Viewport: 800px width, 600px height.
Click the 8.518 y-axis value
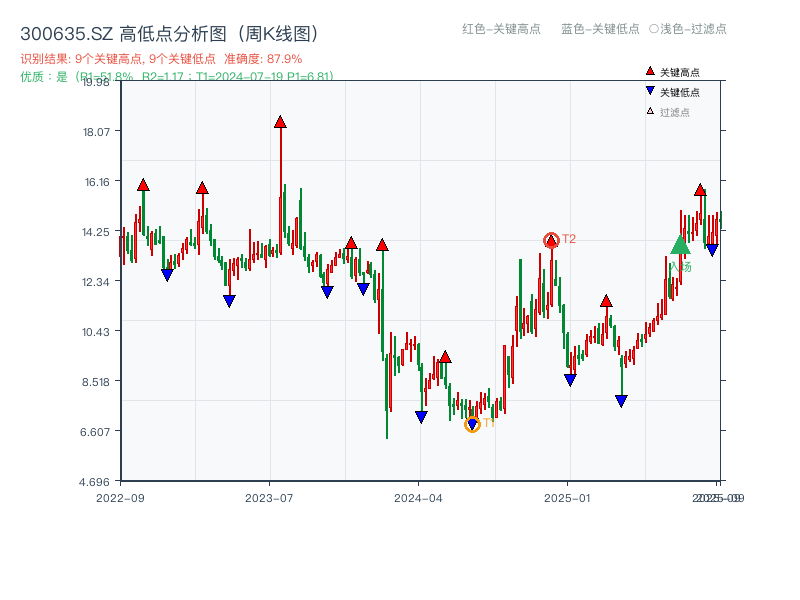(x=96, y=382)
